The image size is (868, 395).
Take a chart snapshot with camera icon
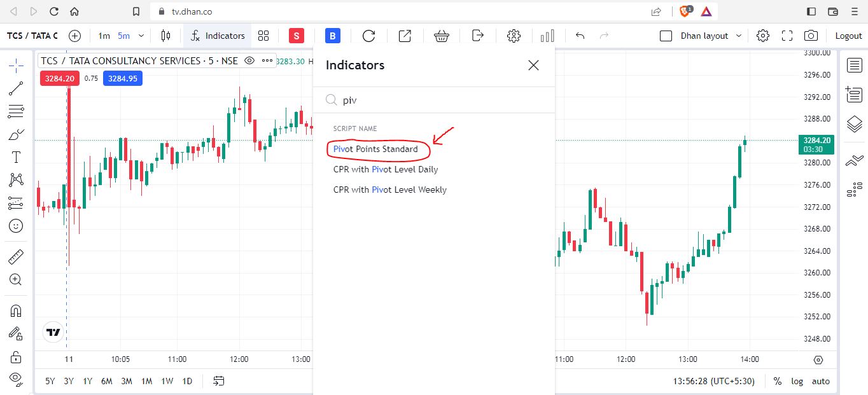point(811,36)
